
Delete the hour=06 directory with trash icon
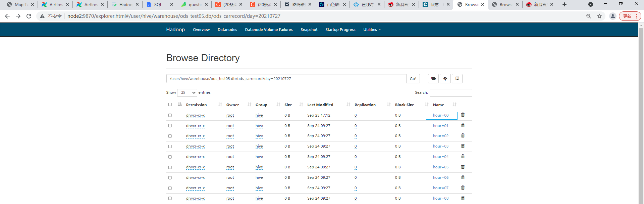tap(463, 177)
